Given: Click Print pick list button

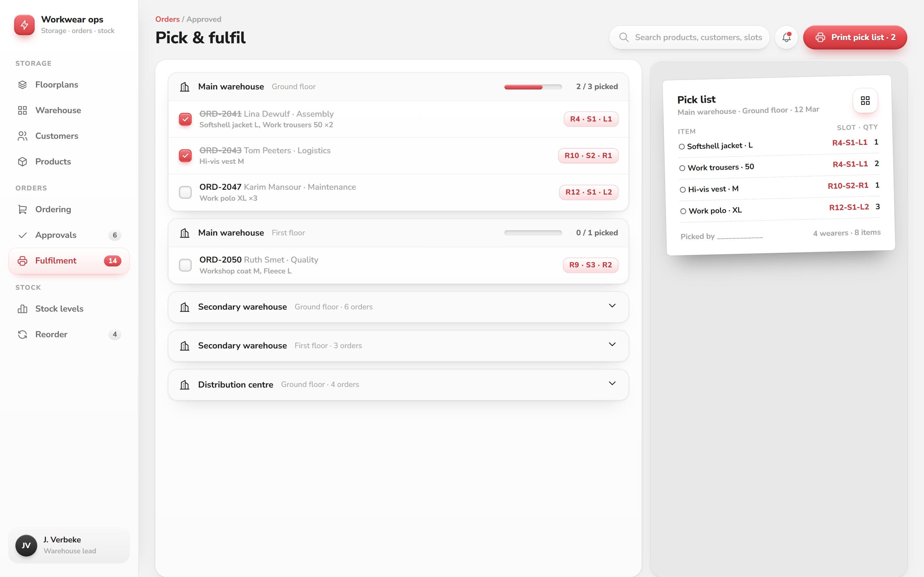Looking at the screenshot, I should point(855,38).
